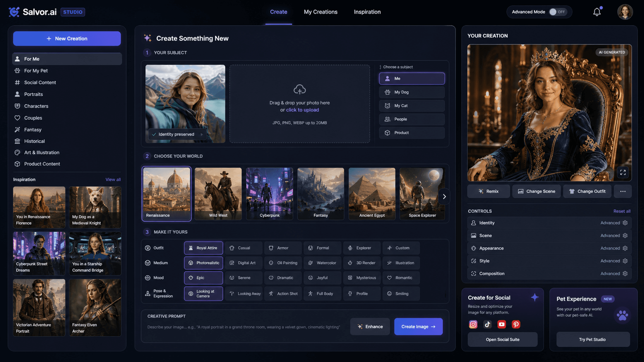Expand the Style controls row
The image size is (644, 362).
coord(549,261)
